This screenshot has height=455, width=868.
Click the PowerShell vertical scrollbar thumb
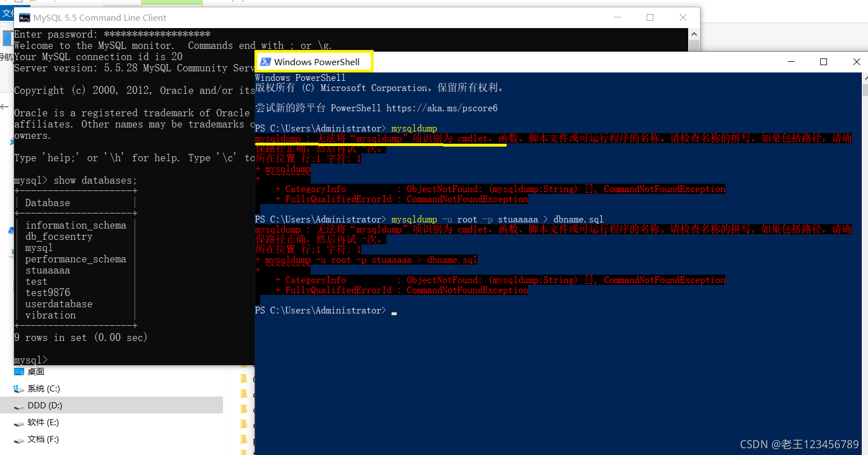[x=865, y=90]
